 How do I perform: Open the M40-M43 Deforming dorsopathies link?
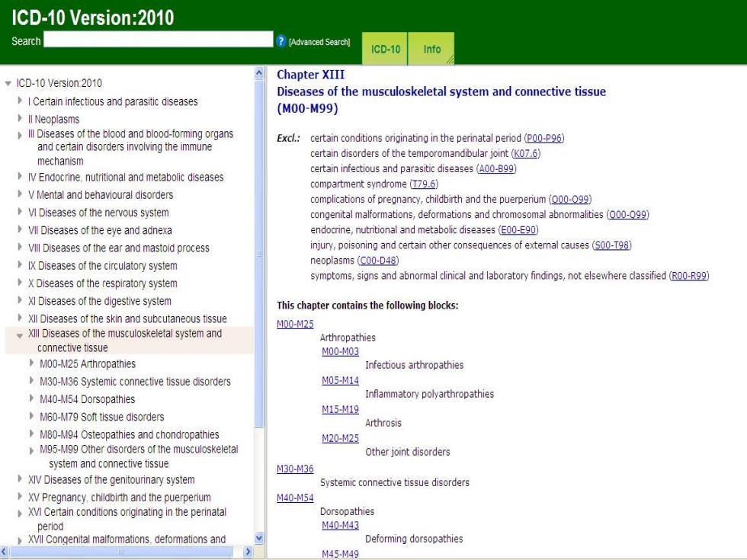[340, 525]
